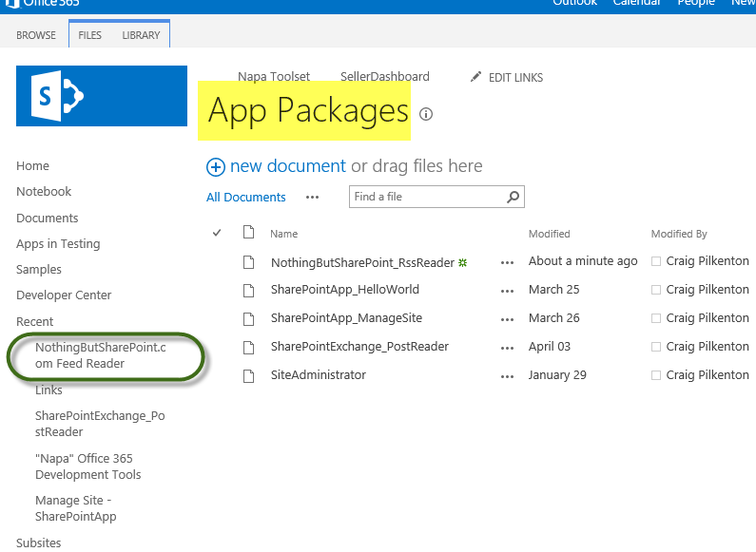756x552 pixels.
Task: Open Apps in Testing in left navigation
Action: [58, 244]
